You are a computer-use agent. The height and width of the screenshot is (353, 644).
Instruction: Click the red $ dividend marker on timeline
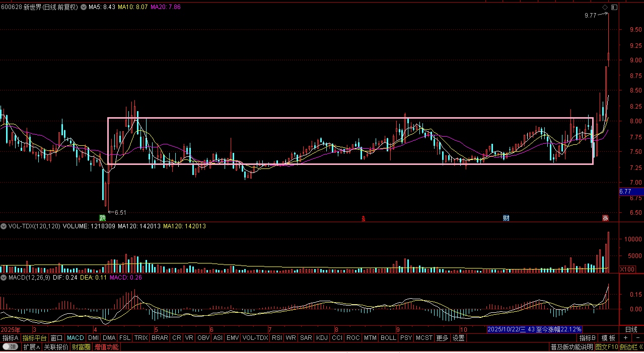tap(363, 218)
